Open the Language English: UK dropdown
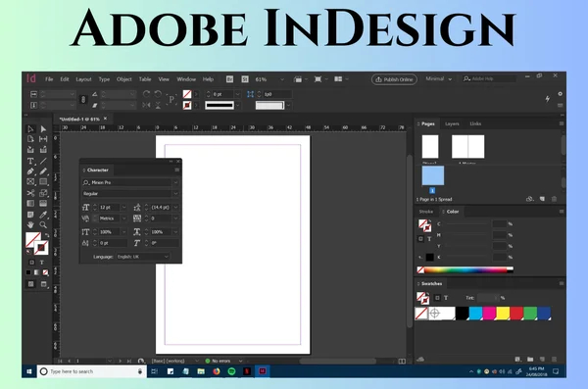Image resolution: width=588 pixels, height=389 pixels. pos(143,257)
